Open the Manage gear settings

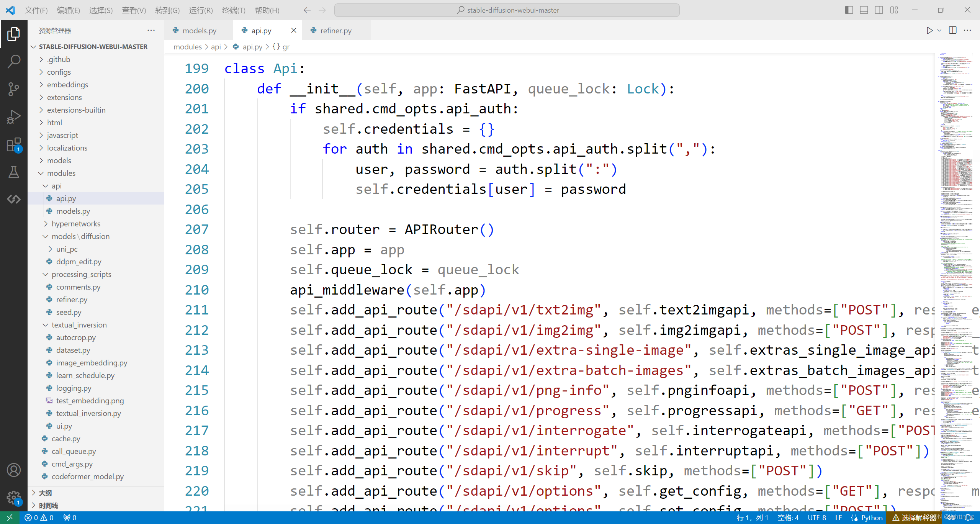click(x=14, y=497)
